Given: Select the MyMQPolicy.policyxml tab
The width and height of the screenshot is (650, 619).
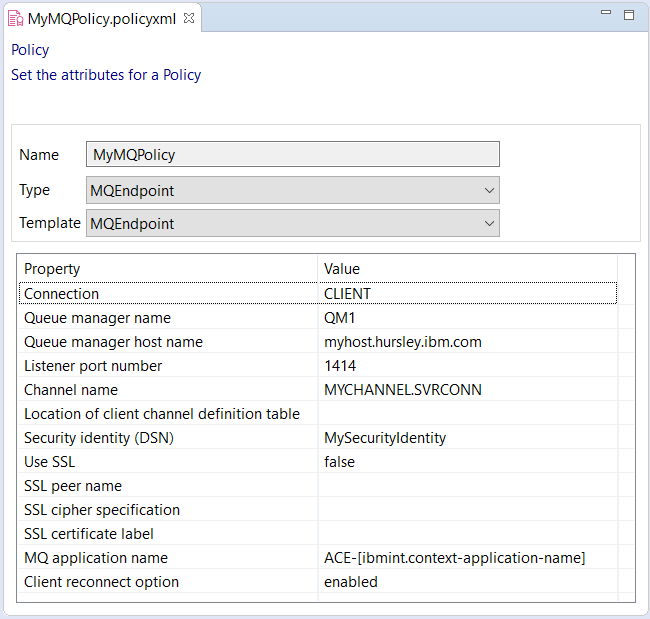Looking at the screenshot, I should point(101,18).
